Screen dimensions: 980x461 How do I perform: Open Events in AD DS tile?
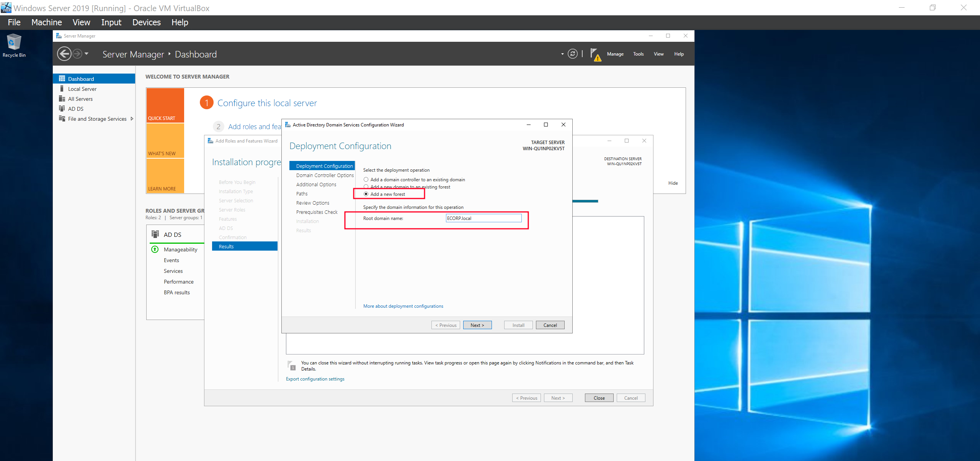[171, 260]
